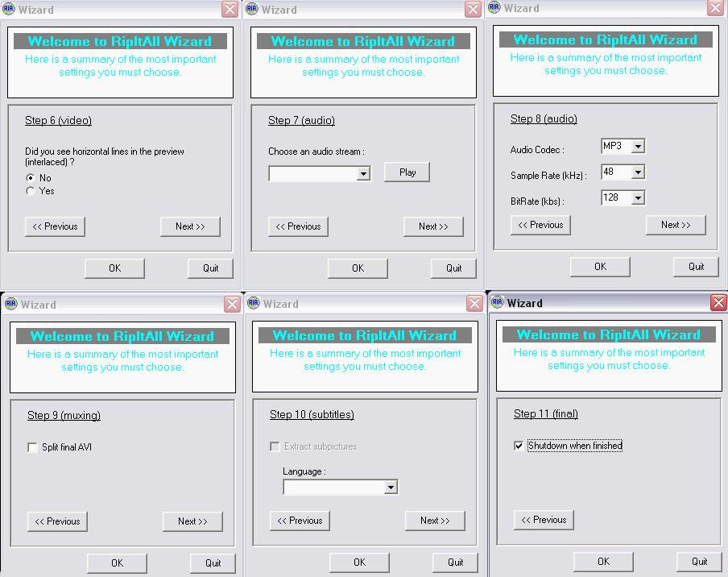Viewport: 728px width, 577px height.
Task: Click the 'Sample Rate (kHz) :' label
Action: [548, 176]
